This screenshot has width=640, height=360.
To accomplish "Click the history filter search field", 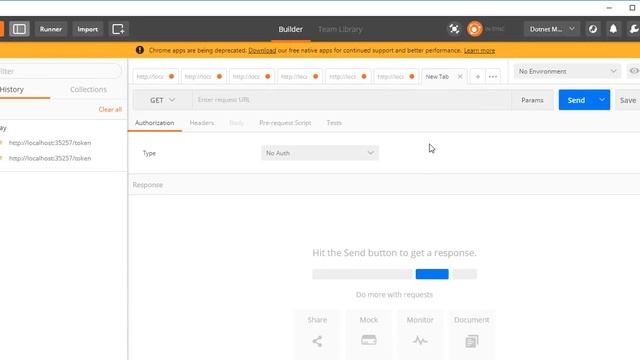I will [60, 71].
